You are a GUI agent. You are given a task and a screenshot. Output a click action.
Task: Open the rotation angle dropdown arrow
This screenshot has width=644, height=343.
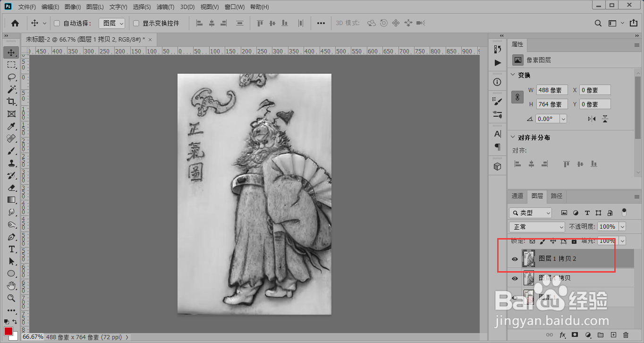(563, 119)
